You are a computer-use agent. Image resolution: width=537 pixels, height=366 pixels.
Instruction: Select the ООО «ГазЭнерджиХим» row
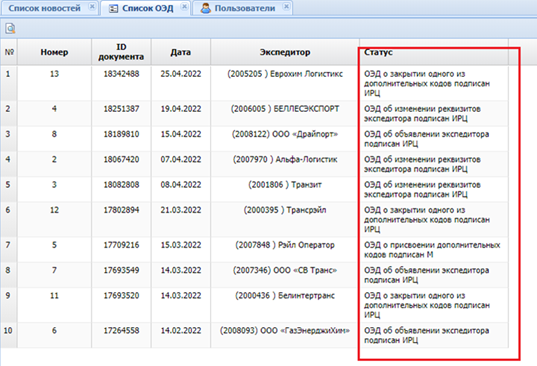(x=254, y=335)
